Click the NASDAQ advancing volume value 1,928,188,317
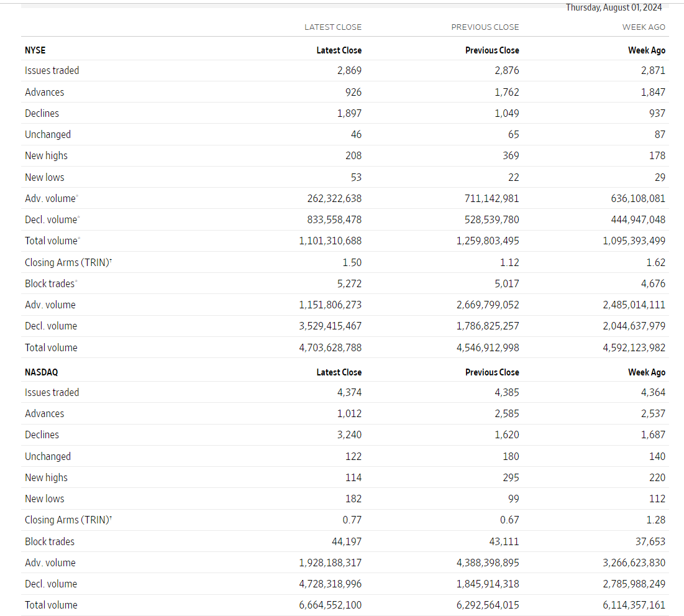Screen dimensions: 684x616 click(331, 563)
